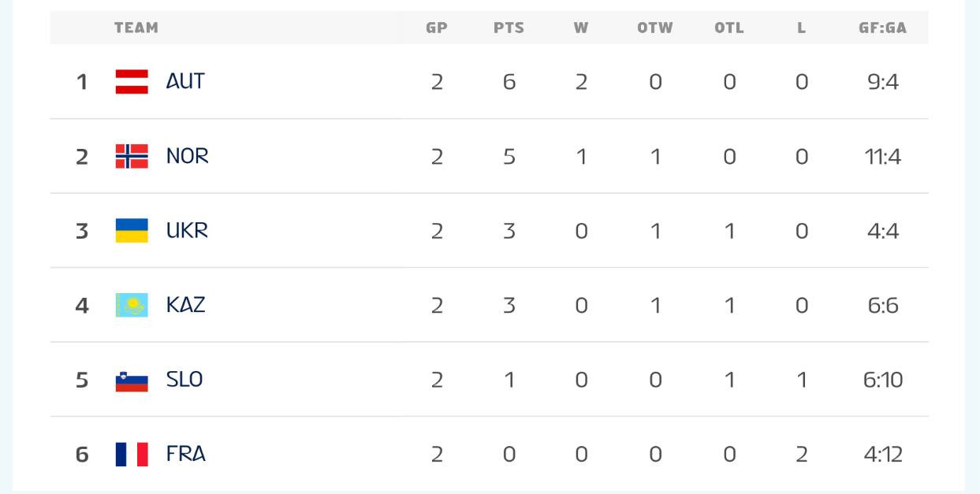Click Austria's 6 points value
This screenshot has width=980, height=494.
(x=509, y=82)
